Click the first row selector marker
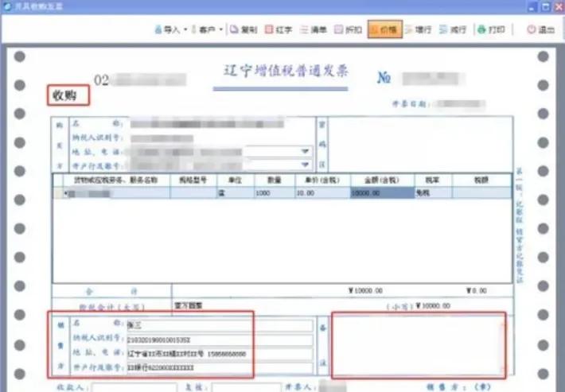 58,193
